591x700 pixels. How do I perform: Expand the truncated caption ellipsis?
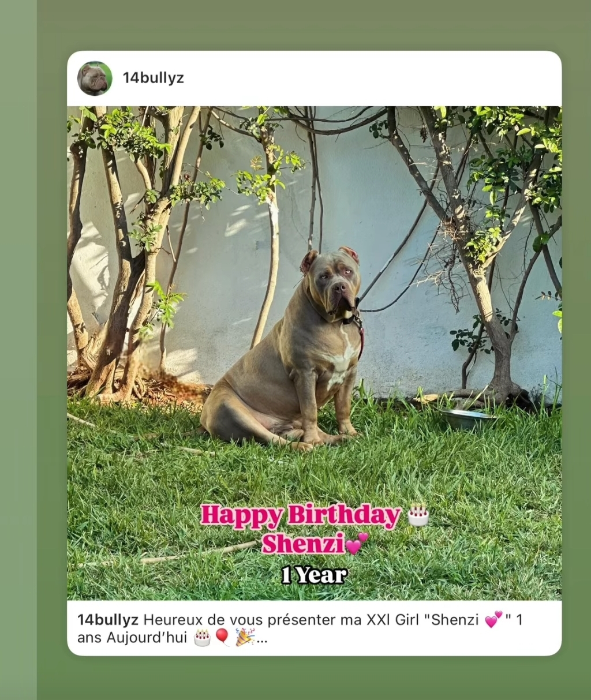[262, 639]
